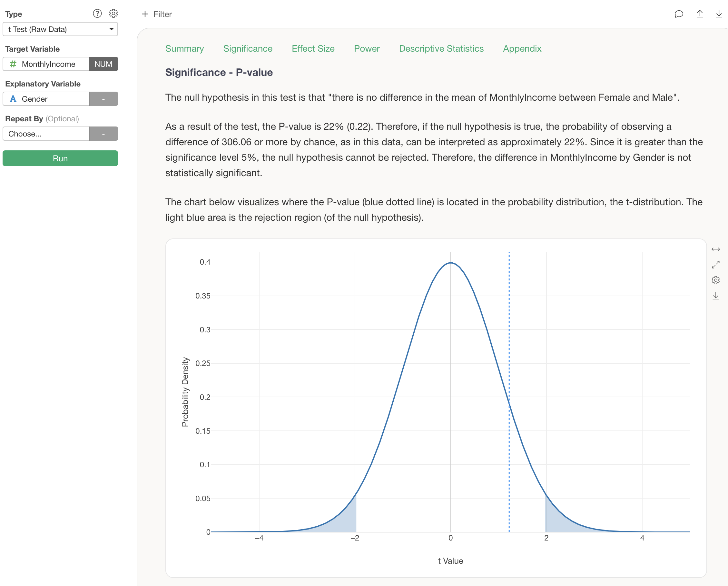Screen dimensions: 728x586
Task: Open the analytics help question-mark icon
Action: point(97,14)
